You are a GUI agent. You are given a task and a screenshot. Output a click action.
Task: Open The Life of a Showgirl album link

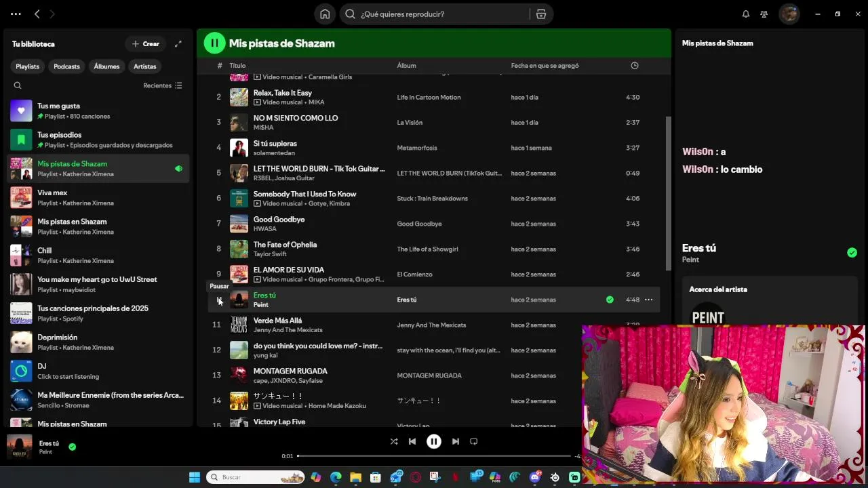tap(427, 249)
